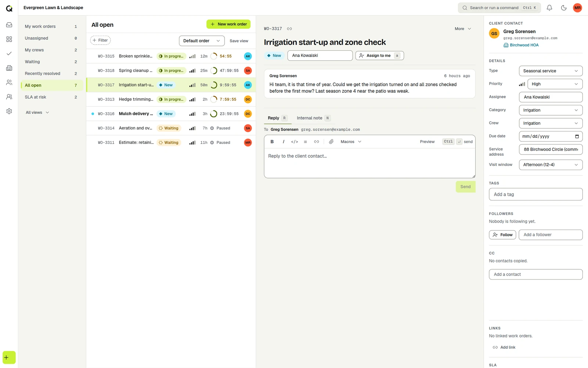Add a Filter to the list

click(100, 40)
